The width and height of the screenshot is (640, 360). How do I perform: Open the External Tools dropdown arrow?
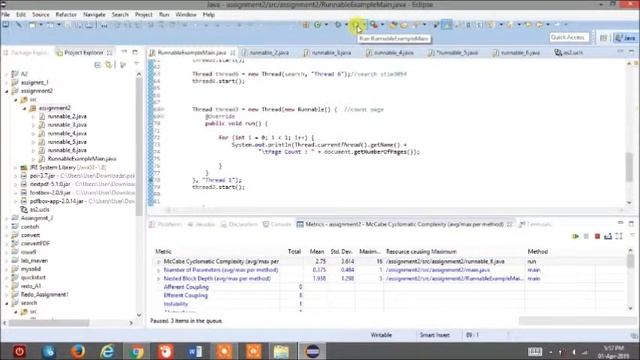[x=382, y=25]
